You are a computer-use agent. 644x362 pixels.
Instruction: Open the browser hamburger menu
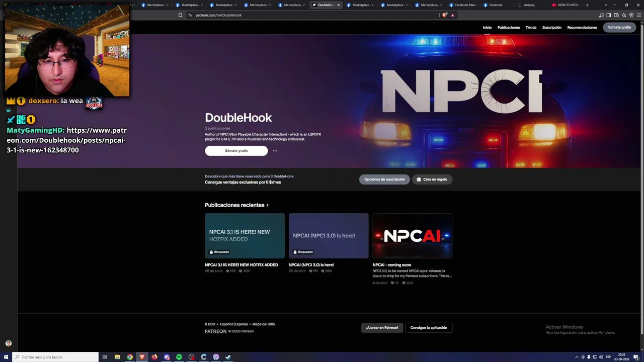[x=639, y=15]
